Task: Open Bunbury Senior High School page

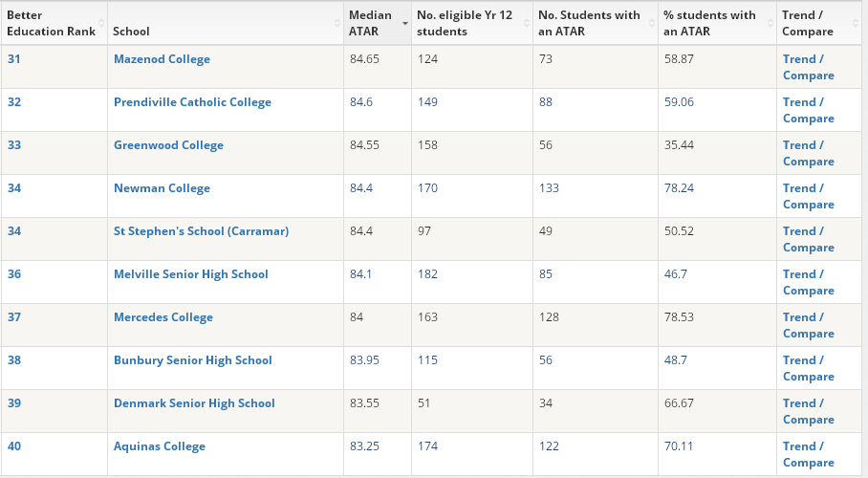Action: click(192, 360)
